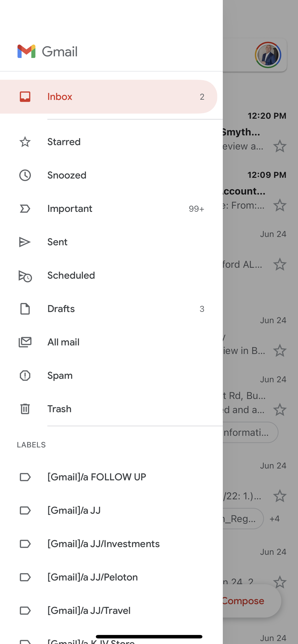Tap the Snoozed clock icon

(25, 175)
